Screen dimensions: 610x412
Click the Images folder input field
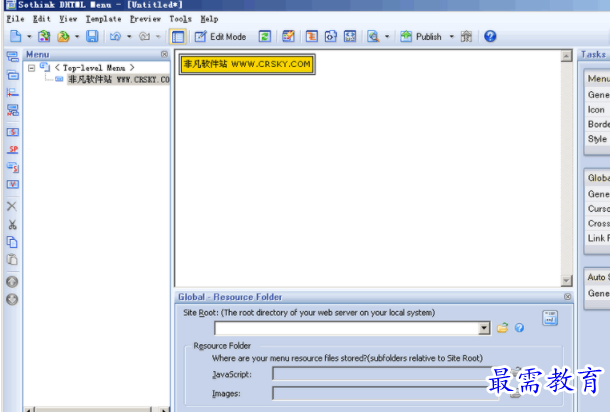tap(385, 393)
